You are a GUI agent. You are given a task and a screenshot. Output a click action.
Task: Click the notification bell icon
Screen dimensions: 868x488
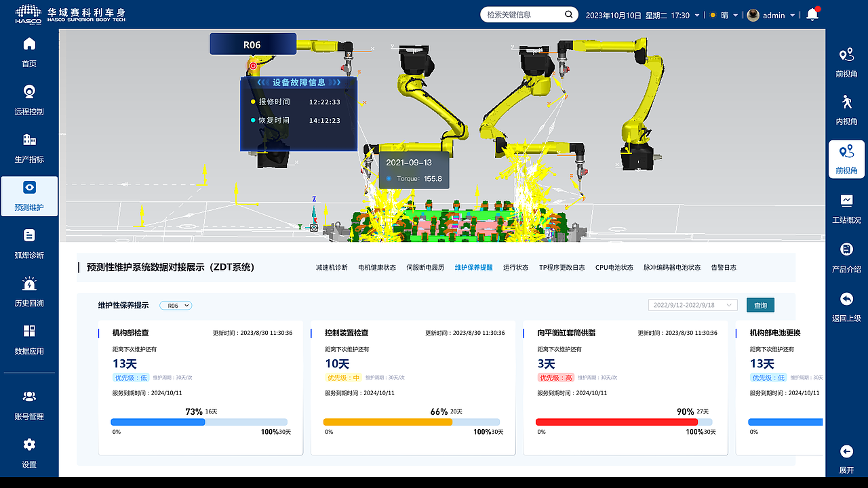(812, 15)
